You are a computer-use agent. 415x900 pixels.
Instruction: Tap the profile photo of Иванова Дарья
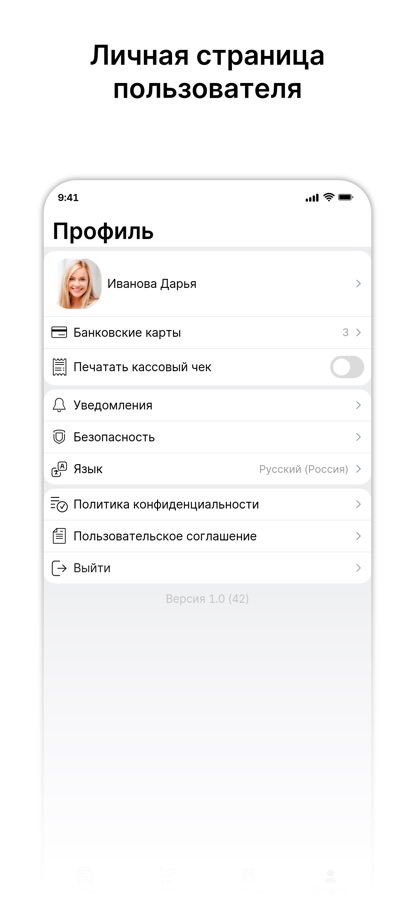click(80, 284)
